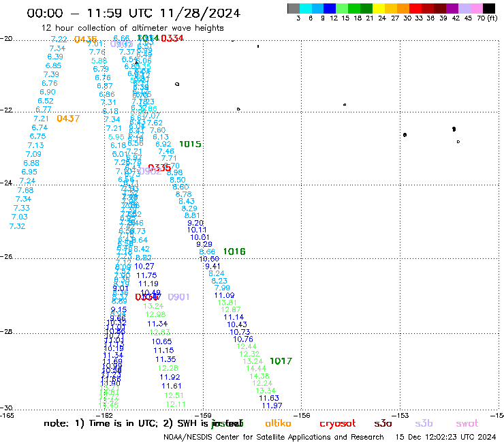This screenshot has height=443, width=504.
Task: Click the orange altika satellite legend label
Action: (x=278, y=423)
